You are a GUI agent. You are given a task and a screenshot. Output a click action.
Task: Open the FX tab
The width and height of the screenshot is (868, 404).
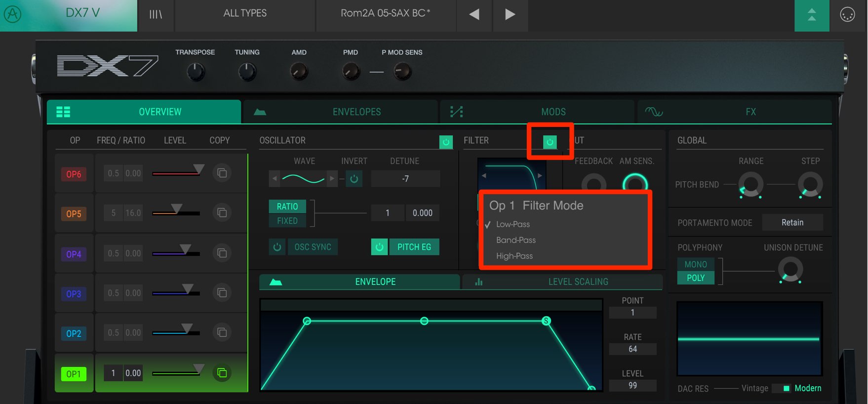(734, 112)
